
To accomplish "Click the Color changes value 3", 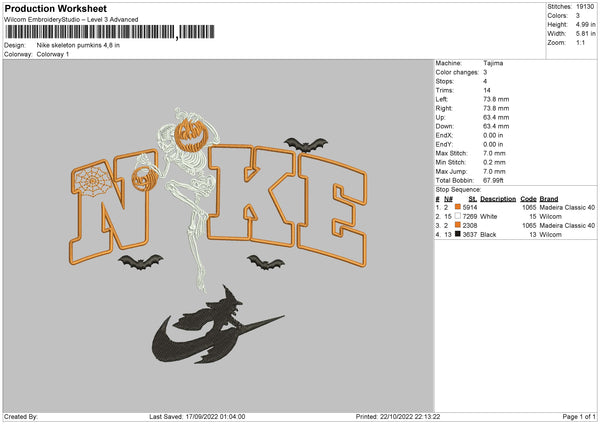I will coord(485,72).
